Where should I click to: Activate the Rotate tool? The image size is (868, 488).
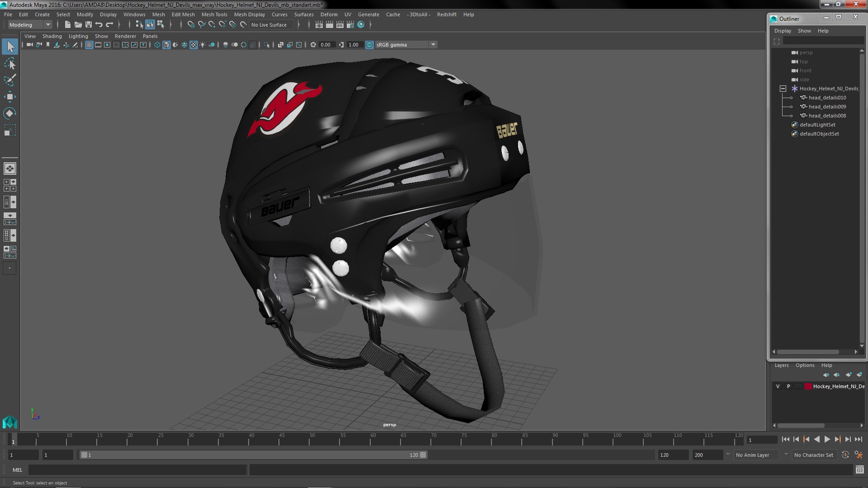pyautogui.click(x=10, y=113)
